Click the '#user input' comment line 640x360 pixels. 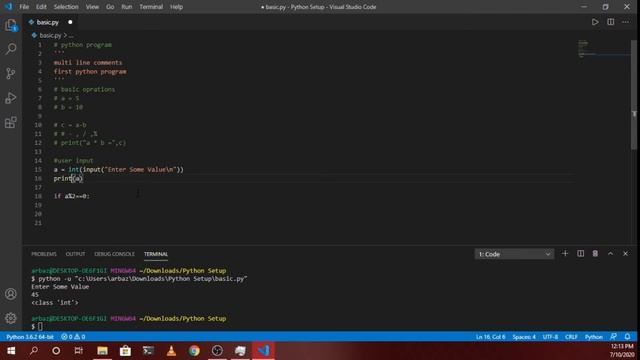pos(73,161)
